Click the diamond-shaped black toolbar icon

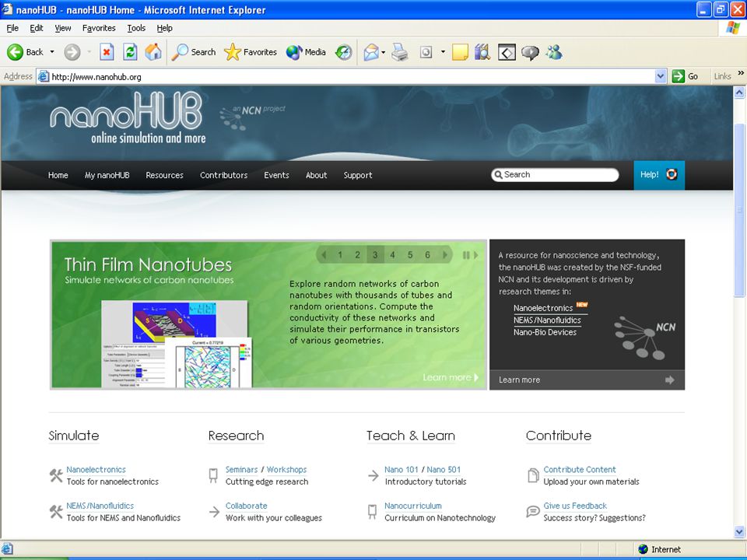507,52
